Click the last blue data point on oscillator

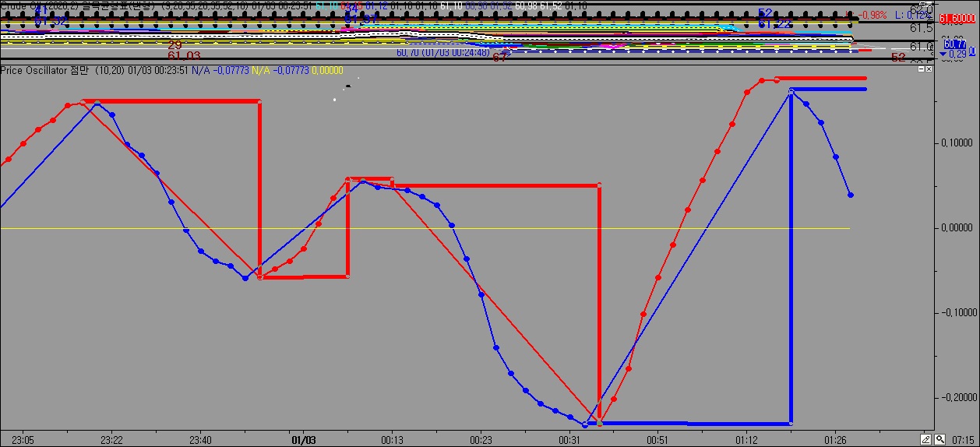click(x=850, y=195)
